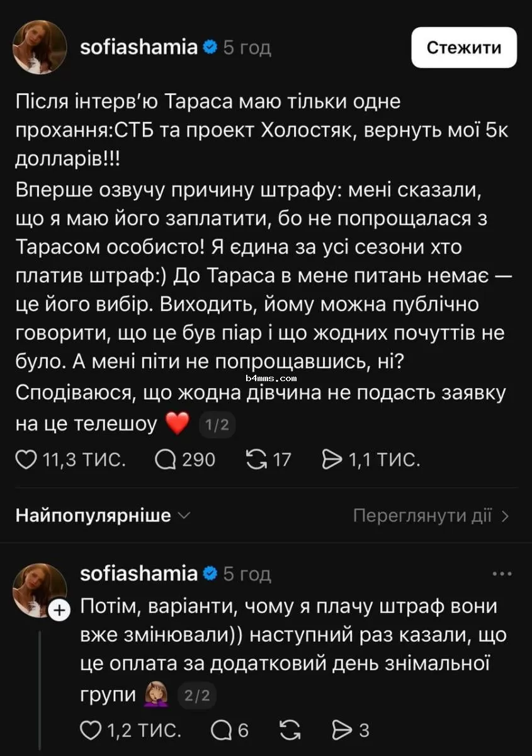This screenshot has width=532, height=756.
Task: Like the post by tapping the heart icon
Action: 26,459
